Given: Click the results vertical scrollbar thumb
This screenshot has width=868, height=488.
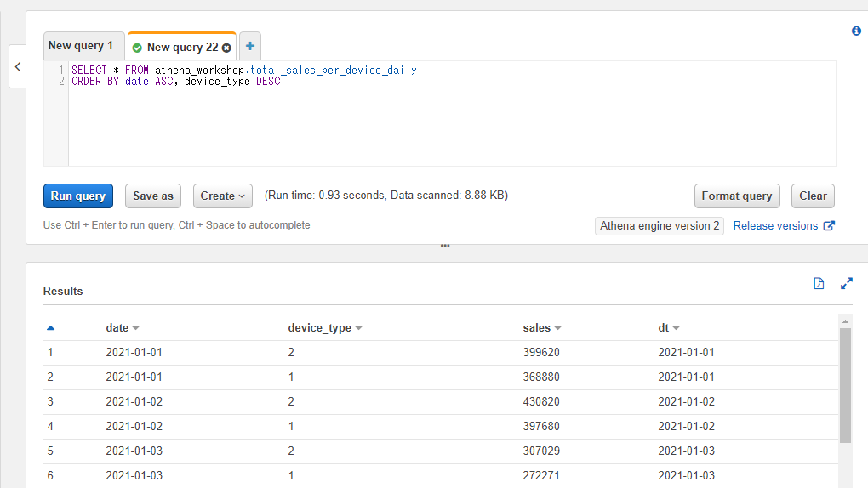Looking at the screenshot, I should [x=845, y=385].
